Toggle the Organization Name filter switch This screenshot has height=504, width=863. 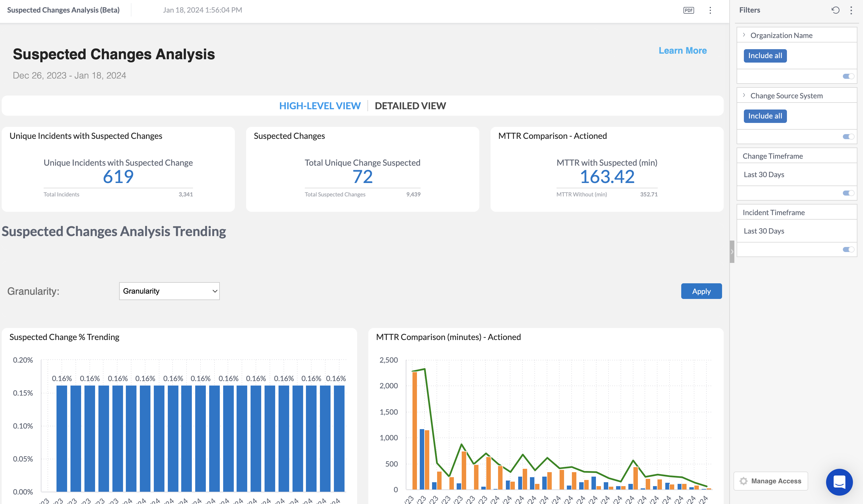click(848, 76)
